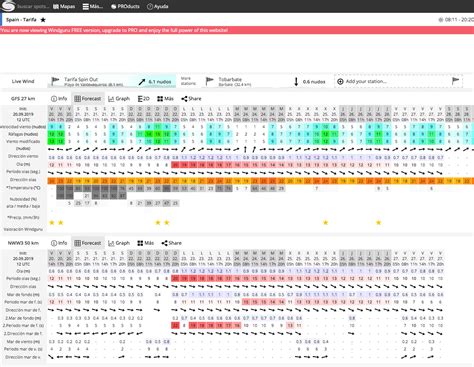This screenshot has width=474, height=367.
Task: Switch to GFS Graph view
Action: 119,99
